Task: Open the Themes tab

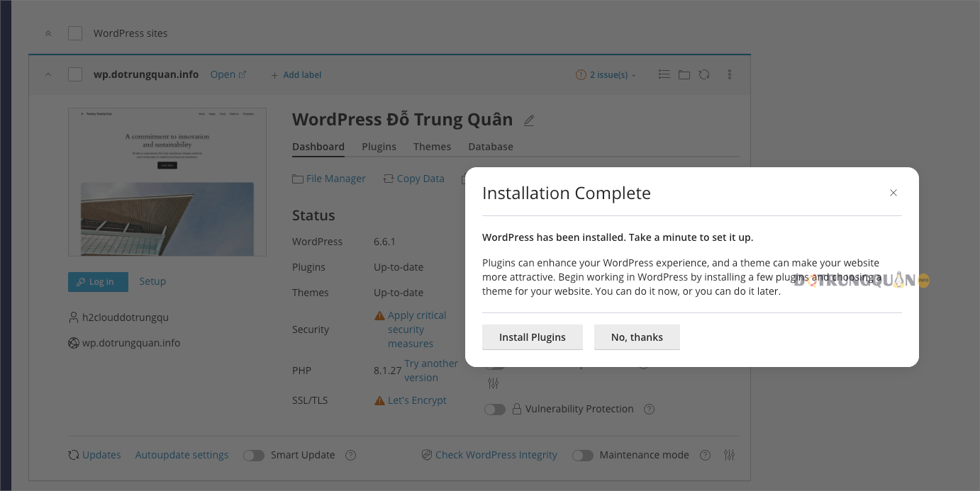Action: coord(433,147)
